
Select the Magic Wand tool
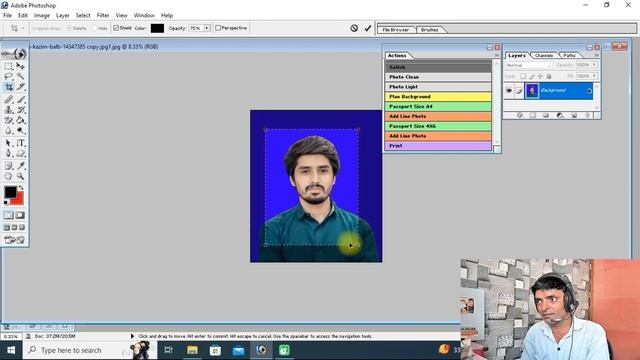coord(20,76)
